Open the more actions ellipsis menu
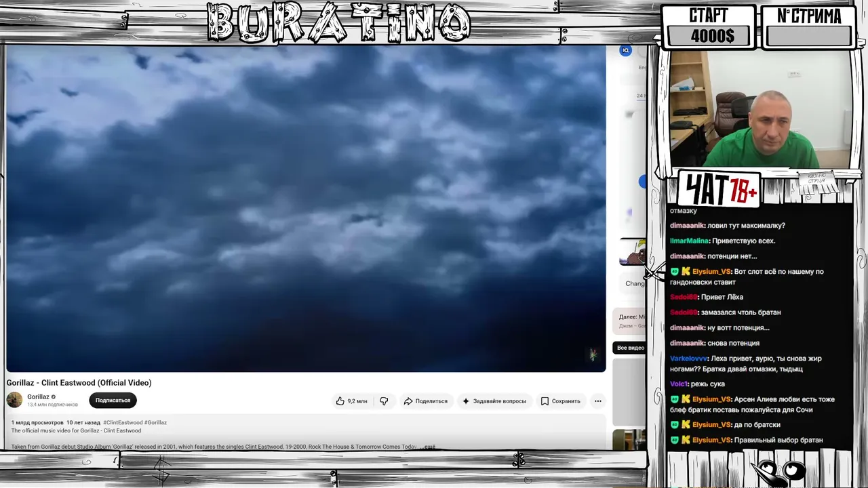This screenshot has width=868, height=488. 597,401
